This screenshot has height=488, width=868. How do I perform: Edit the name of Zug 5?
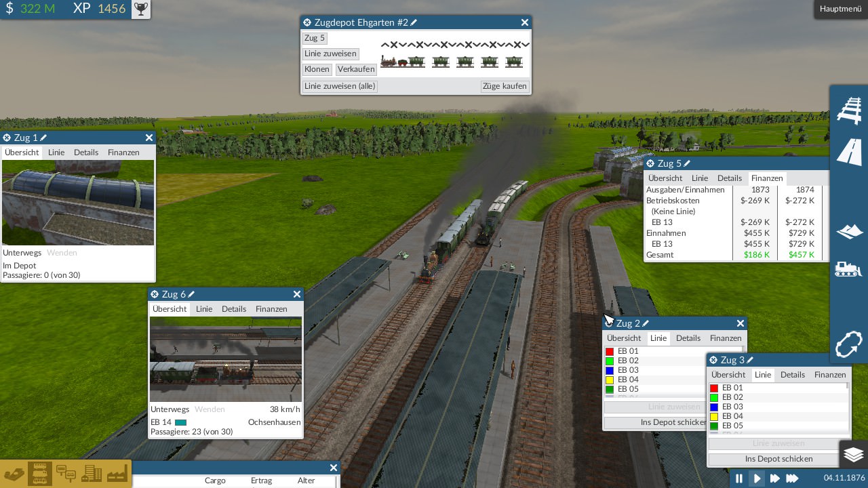point(686,163)
